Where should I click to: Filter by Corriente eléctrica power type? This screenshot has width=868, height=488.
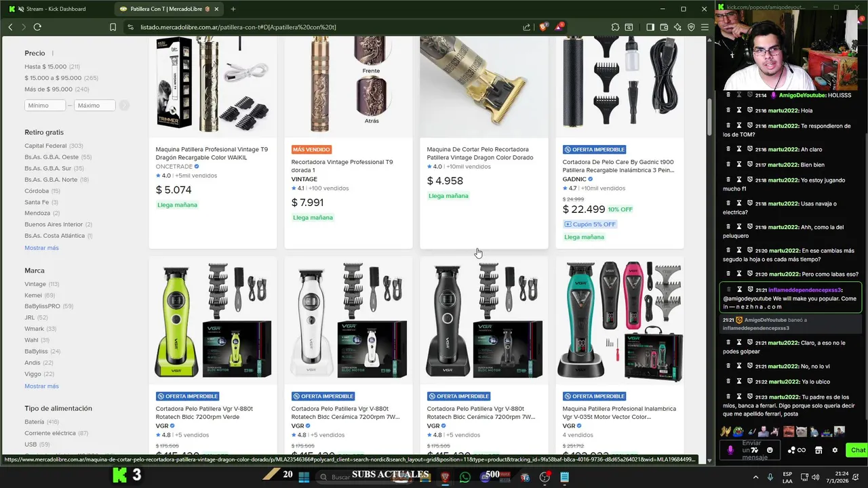[x=56, y=433]
